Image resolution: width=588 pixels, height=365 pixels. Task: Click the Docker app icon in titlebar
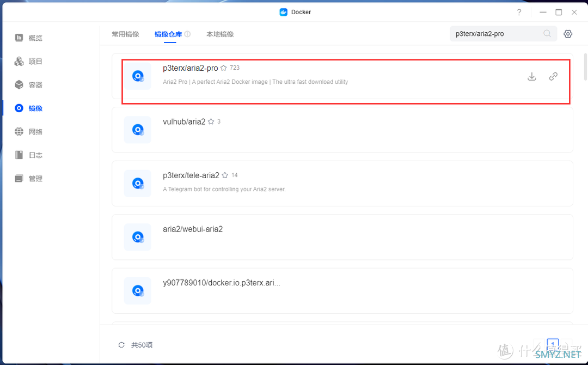284,12
